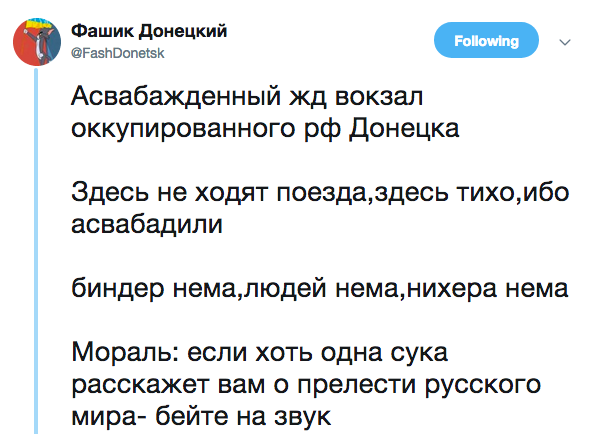The width and height of the screenshot is (595, 434).
Task: Click the word 'русского' in the tweet
Action: [482, 385]
